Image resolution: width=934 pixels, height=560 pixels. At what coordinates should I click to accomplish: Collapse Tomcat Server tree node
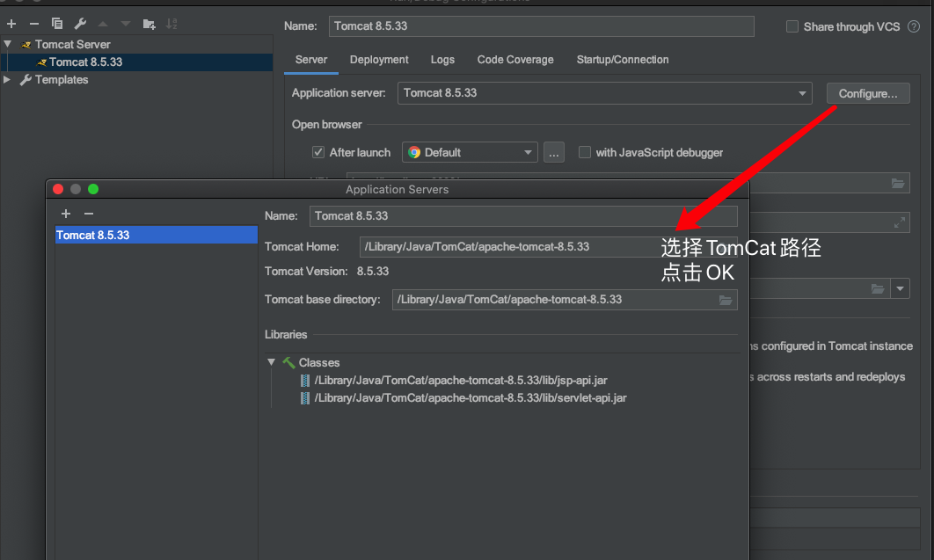8,44
